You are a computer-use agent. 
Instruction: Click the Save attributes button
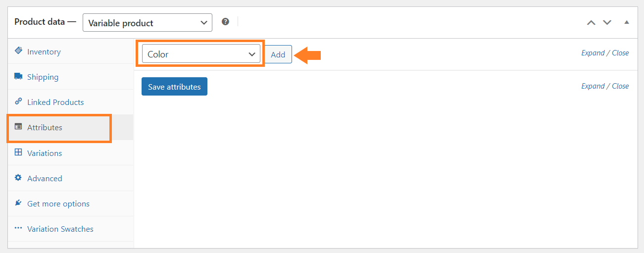point(174,87)
